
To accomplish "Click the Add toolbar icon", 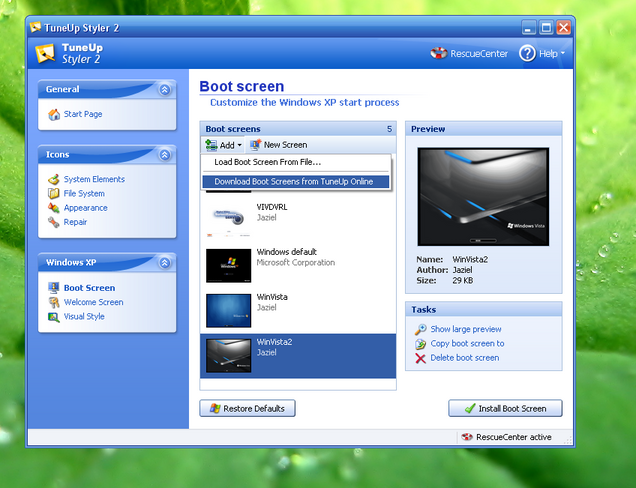I will click(211, 145).
